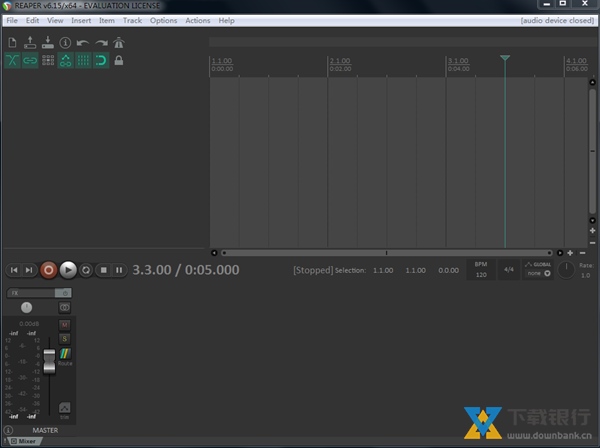Click the Record button in transport
Screen dimensions: 600x448
click(49, 269)
